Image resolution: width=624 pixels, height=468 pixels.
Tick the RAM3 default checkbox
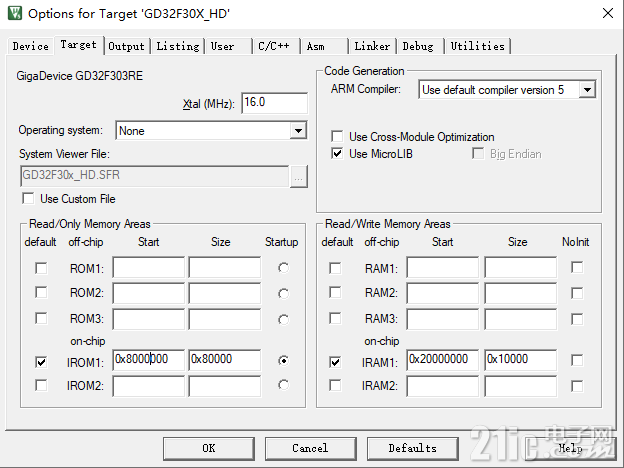(x=335, y=318)
